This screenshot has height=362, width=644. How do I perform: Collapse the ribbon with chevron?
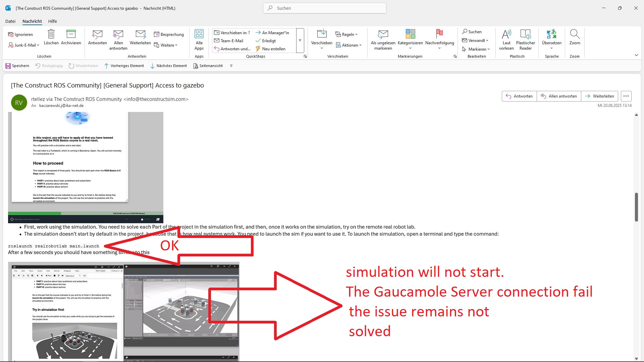[636, 55]
